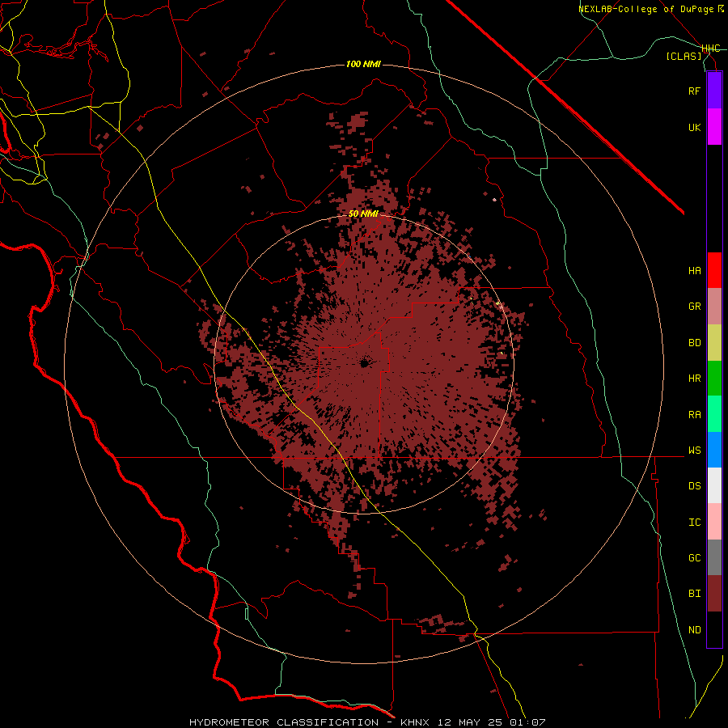This screenshot has height=728, width=728.
Task: Click the 'HA' legend label
Action: pos(694,270)
